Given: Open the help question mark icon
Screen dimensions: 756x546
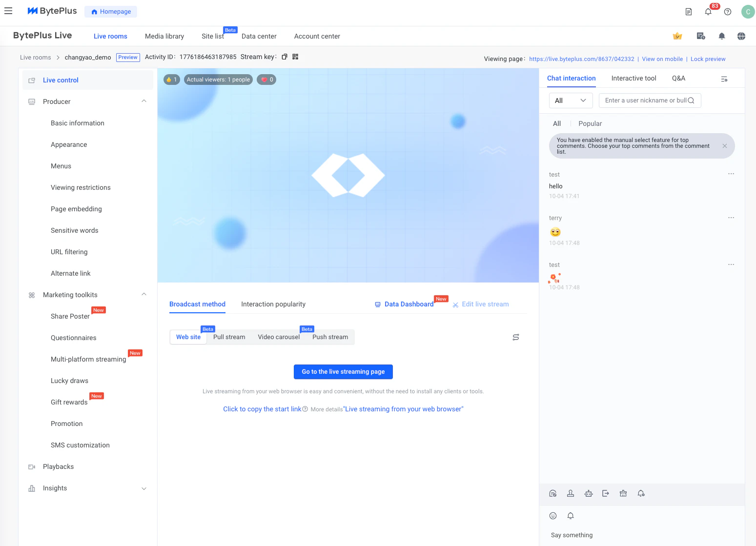Looking at the screenshot, I should pos(728,12).
